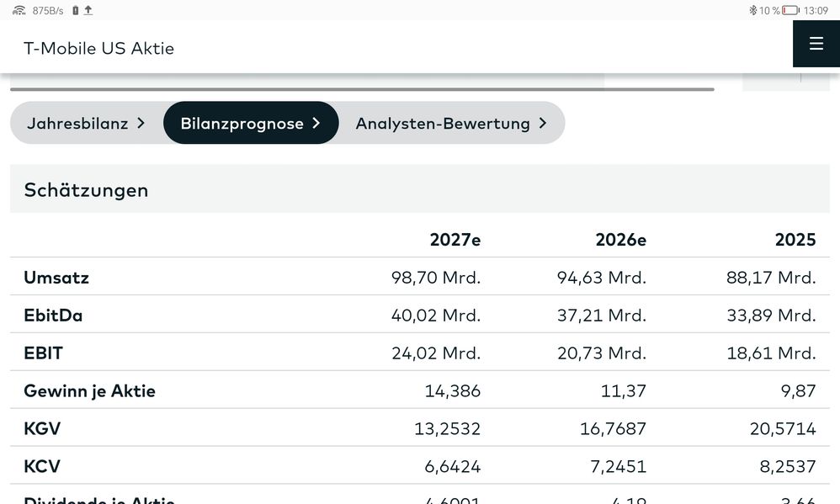Image resolution: width=840 pixels, height=504 pixels.
Task: Click the EBIT value 18,61 Mrd.
Action: [x=772, y=353]
